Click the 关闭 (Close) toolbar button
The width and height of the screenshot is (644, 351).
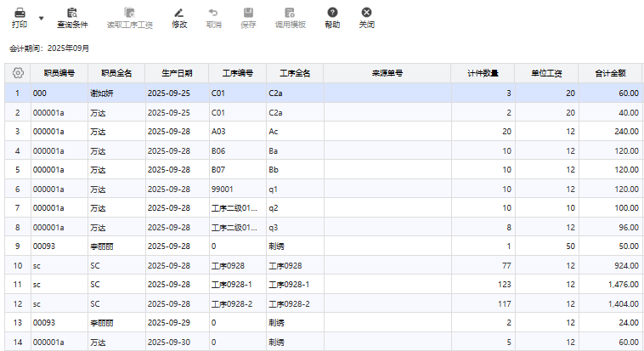click(366, 13)
